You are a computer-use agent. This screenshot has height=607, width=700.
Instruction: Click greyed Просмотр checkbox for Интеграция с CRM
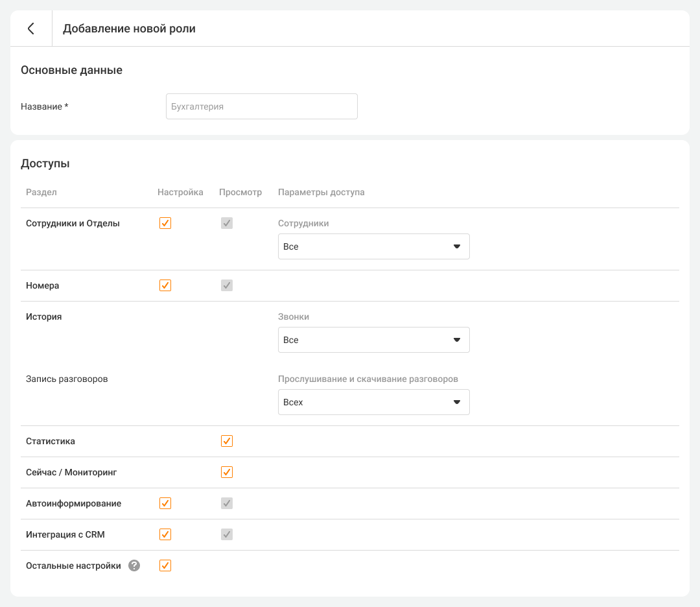click(x=227, y=534)
